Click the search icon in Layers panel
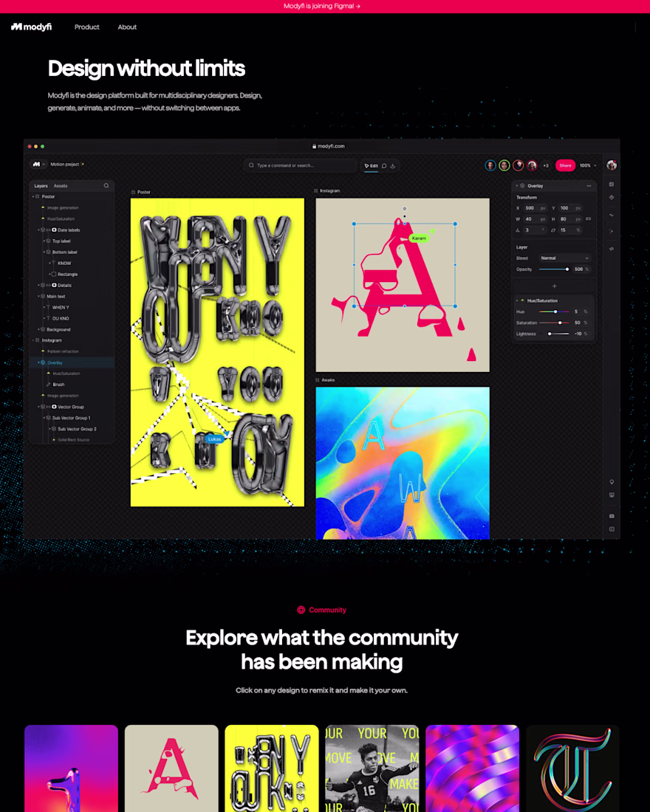 click(x=106, y=185)
